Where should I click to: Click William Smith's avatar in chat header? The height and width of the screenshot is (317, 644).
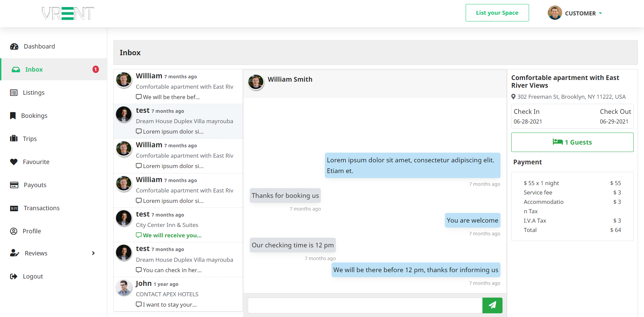coord(256,82)
